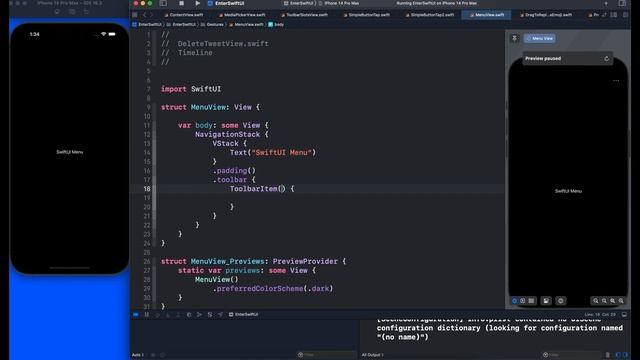The width and height of the screenshot is (640, 360).
Task: Click the plus Library button in Xcode toolbar
Action: [x=606, y=3]
